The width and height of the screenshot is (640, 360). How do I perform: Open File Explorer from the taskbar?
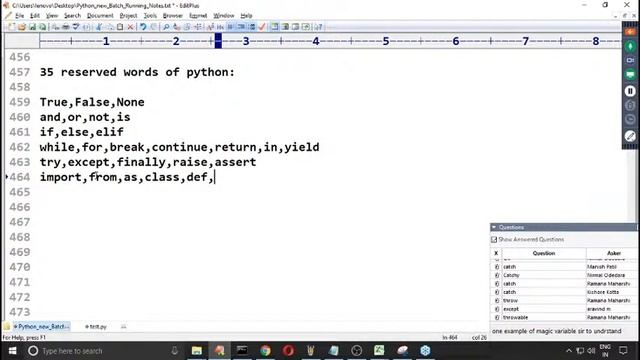(x=197, y=351)
